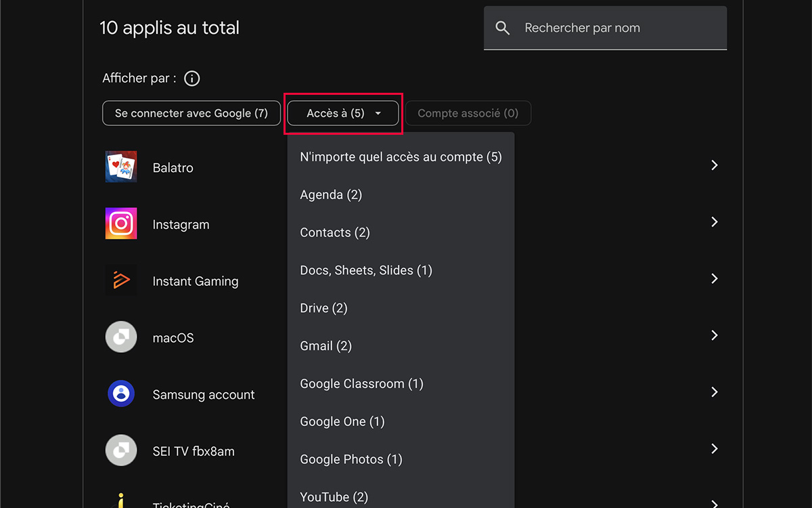The height and width of the screenshot is (508, 812).
Task: Click the SEI TV fbx8am app icon
Action: [121, 450]
